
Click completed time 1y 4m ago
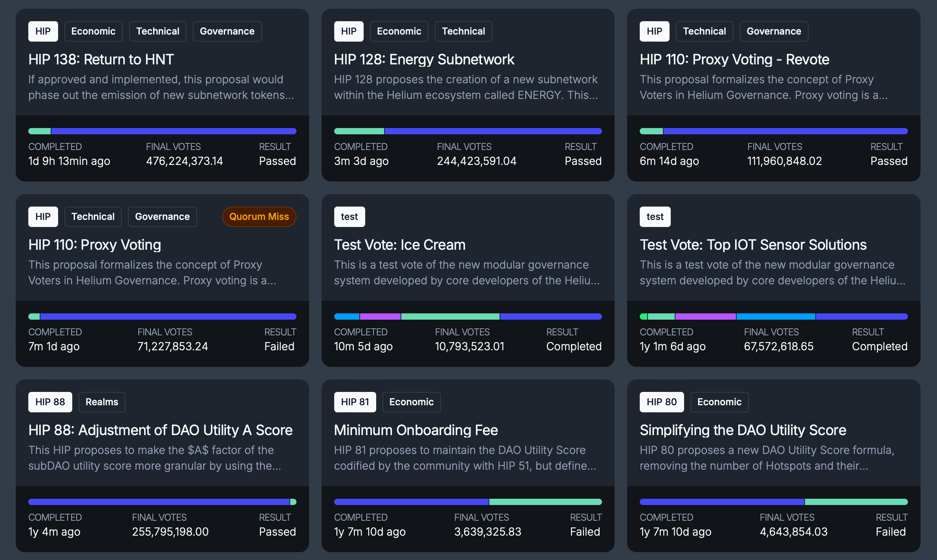coord(54,532)
